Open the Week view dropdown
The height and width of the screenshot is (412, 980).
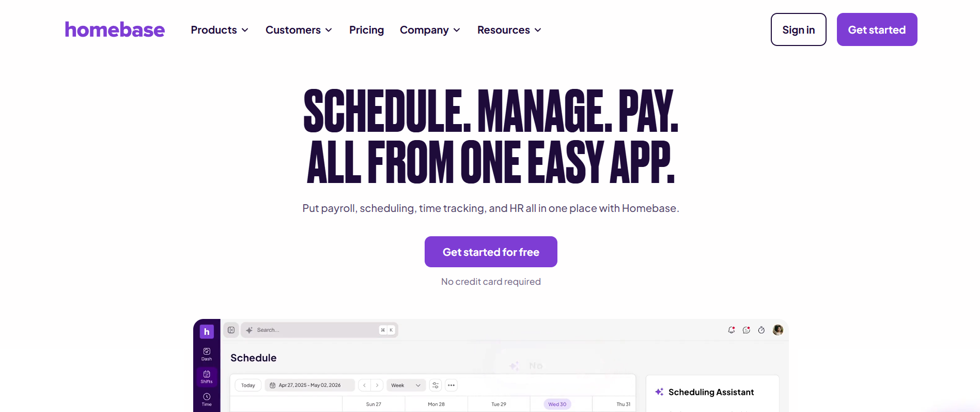pyautogui.click(x=406, y=385)
